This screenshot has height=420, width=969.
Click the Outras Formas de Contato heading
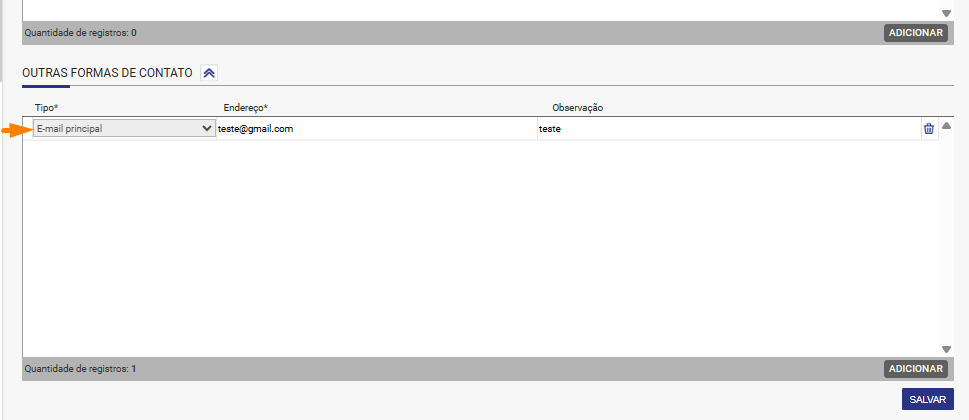pyautogui.click(x=108, y=73)
